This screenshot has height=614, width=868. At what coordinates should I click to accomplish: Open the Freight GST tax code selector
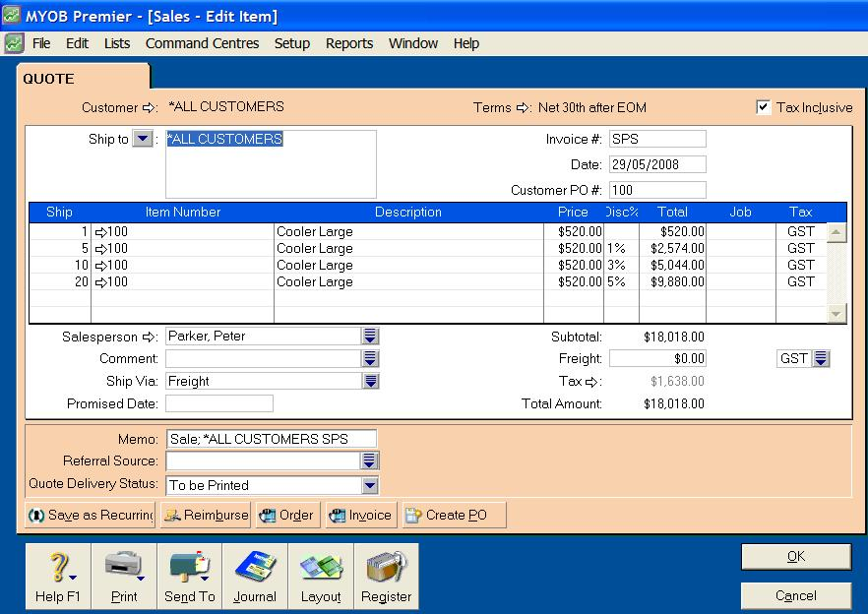pyautogui.click(x=821, y=358)
